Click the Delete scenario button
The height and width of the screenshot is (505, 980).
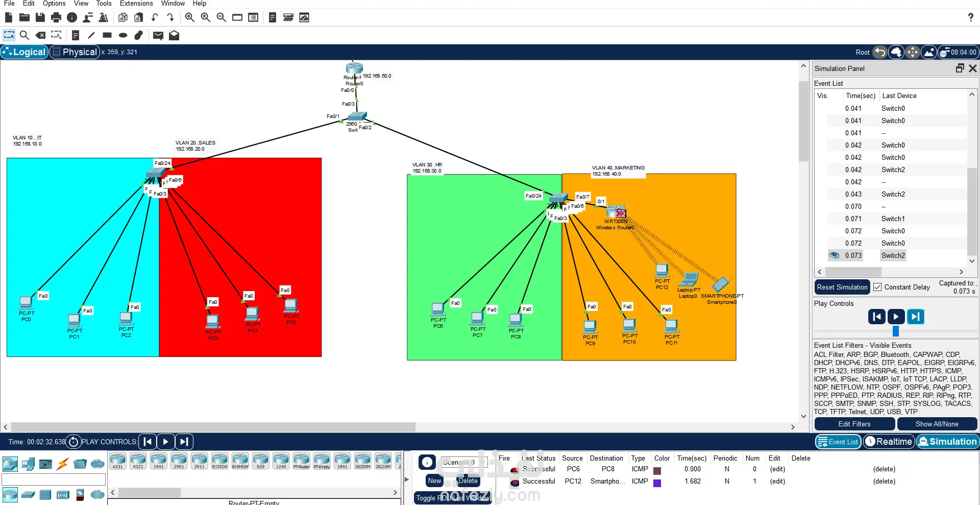(468, 480)
